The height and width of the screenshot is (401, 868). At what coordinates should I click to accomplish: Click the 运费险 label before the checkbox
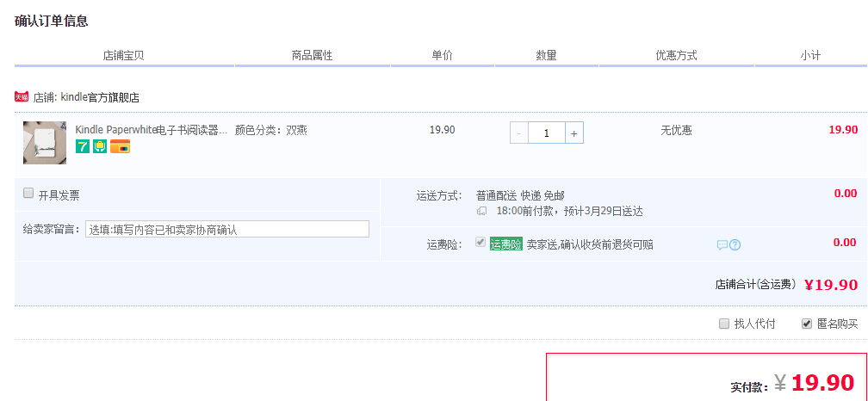coord(444,244)
